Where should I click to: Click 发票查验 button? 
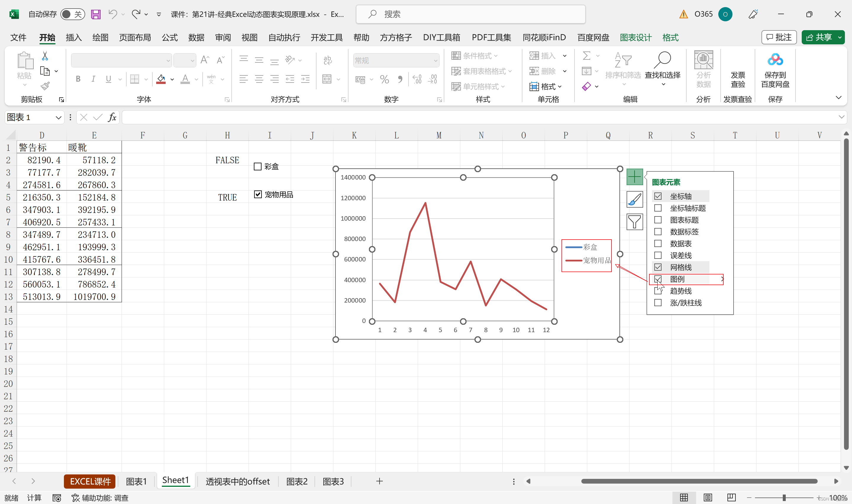(738, 79)
